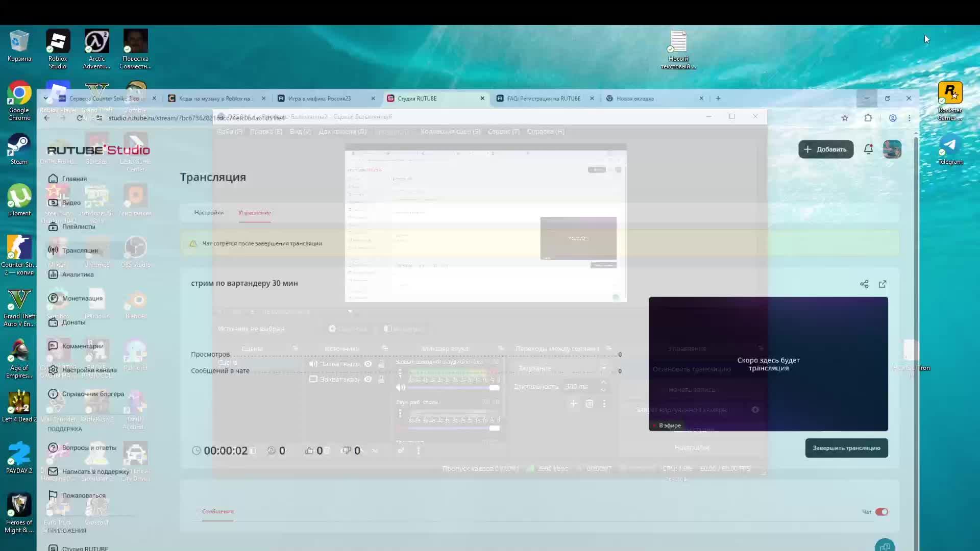Open the OBS transitions three-dot options
This screenshot has width=980, height=551.
click(x=604, y=404)
